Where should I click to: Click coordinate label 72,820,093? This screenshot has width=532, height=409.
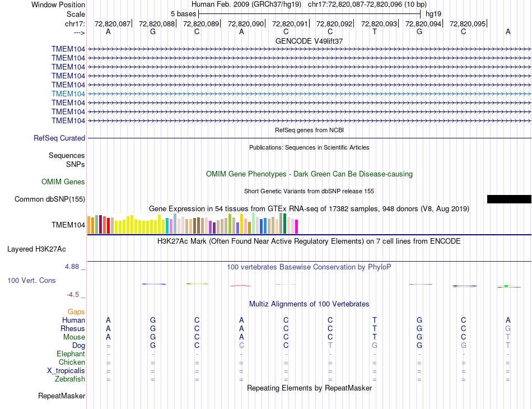pos(379,24)
